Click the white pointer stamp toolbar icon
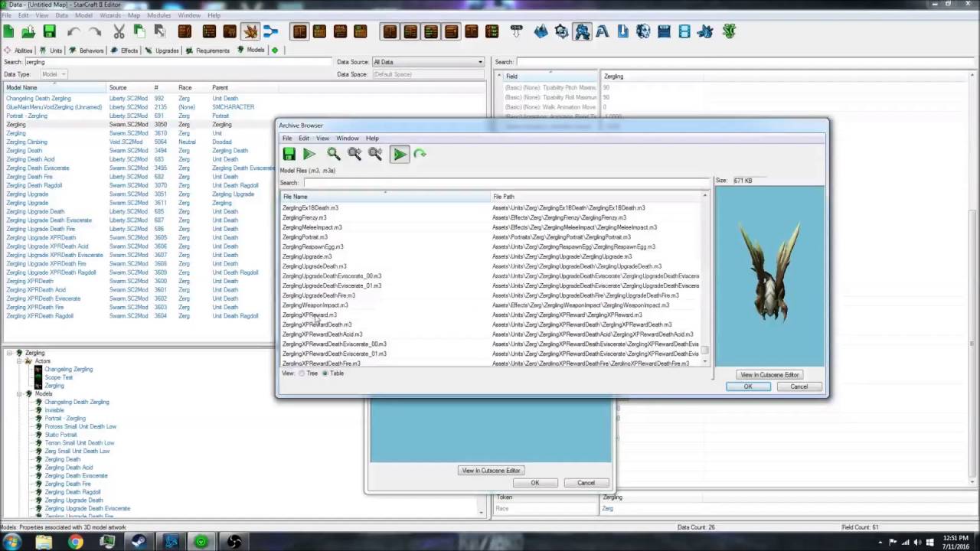The height and width of the screenshot is (551, 980). coord(516,31)
